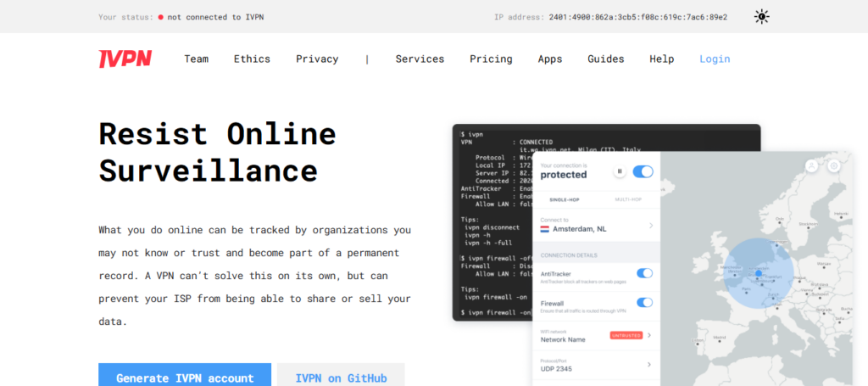Click the 'CONNECTION DETAILS' section label
868x386 pixels.
(x=569, y=255)
